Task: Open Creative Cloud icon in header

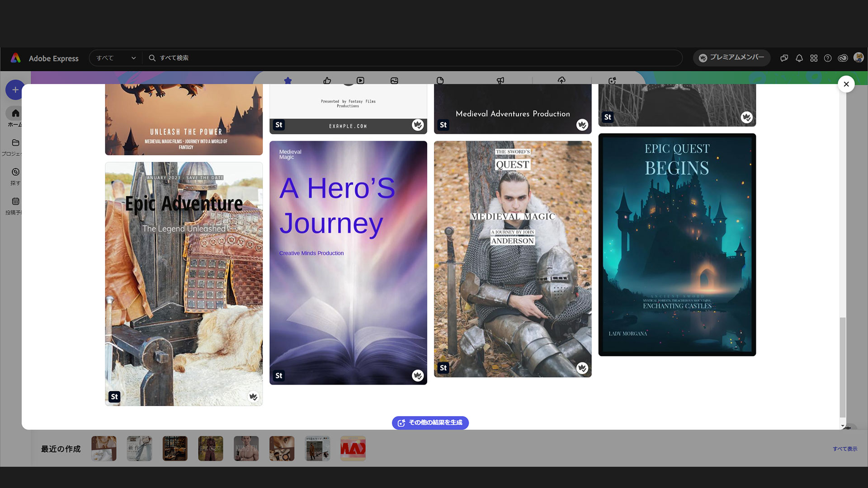Action: tap(843, 58)
